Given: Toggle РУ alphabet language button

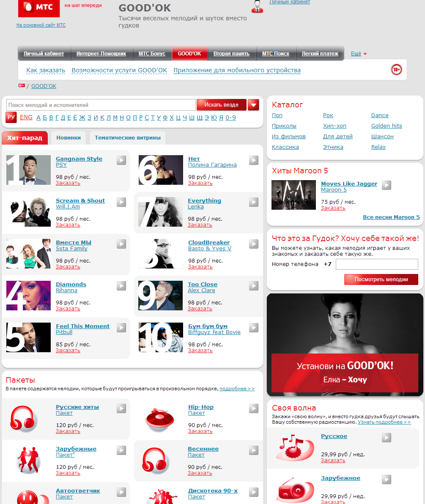Looking at the screenshot, I should [11, 118].
